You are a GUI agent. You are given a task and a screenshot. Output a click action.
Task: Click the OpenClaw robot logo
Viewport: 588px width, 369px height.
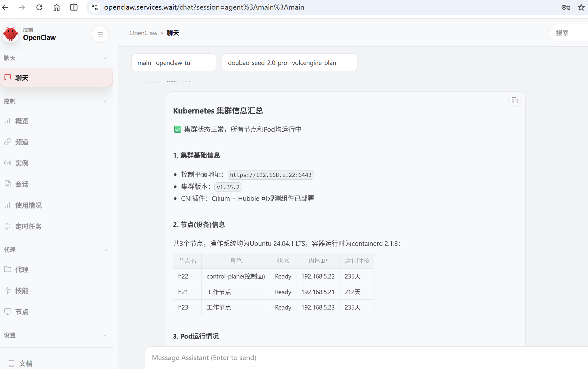tap(11, 34)
